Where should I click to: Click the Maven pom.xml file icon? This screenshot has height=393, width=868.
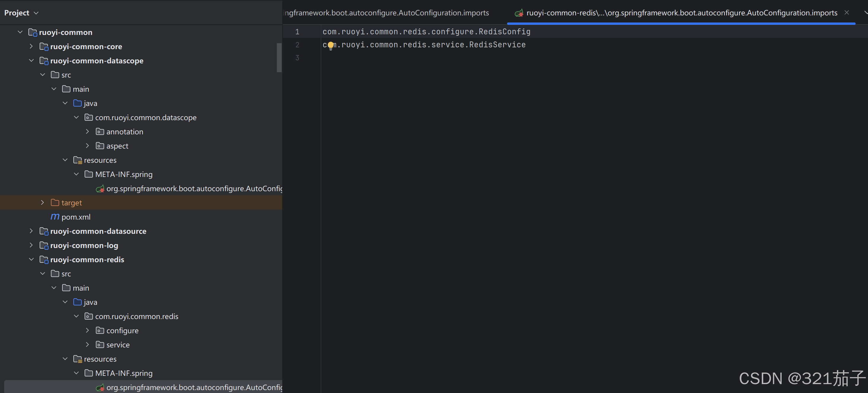[55, 217]
